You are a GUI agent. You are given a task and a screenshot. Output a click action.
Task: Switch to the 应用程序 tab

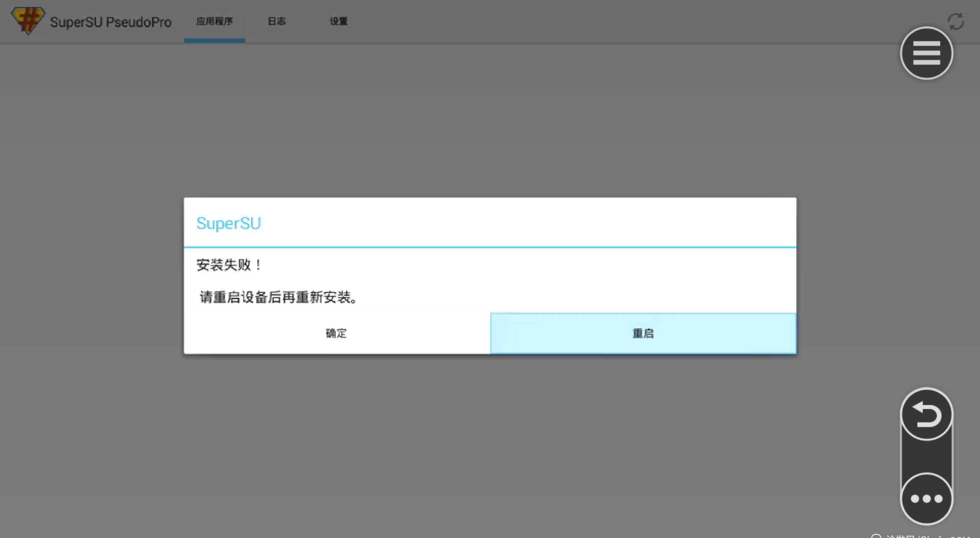[x=214, y=21]
